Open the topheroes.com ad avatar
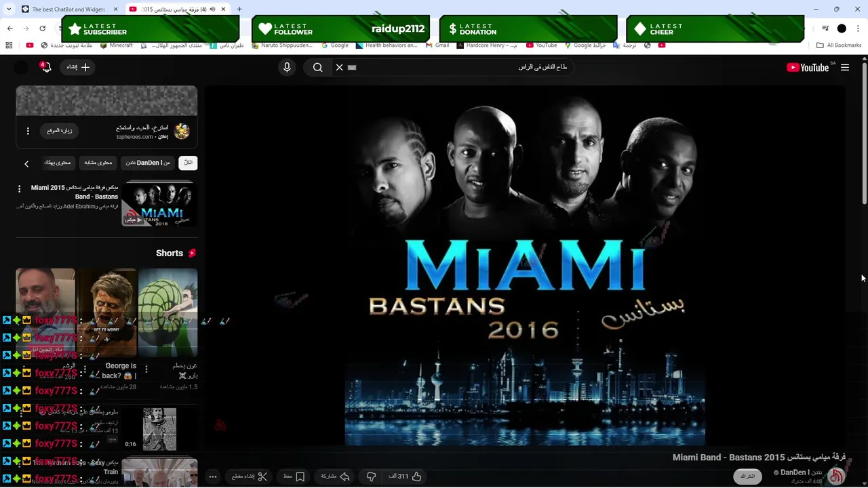 [182, 131]
